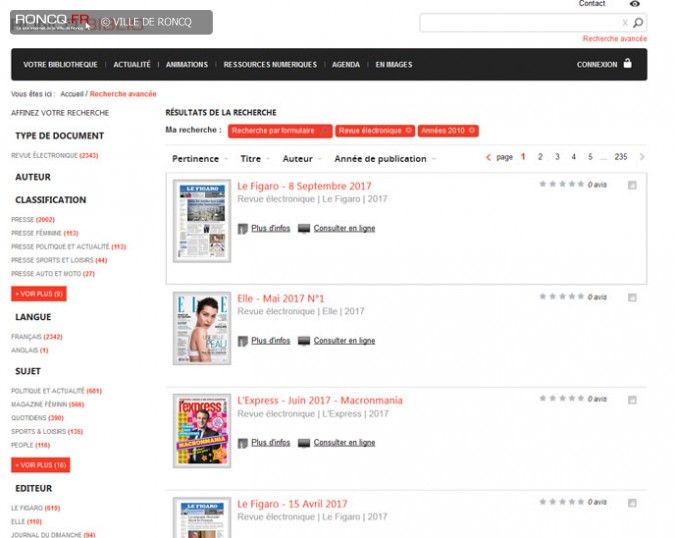Screen dimensions: 675x538
Task: Sort results by Auteur dropdown
Action: click(302, 159)
